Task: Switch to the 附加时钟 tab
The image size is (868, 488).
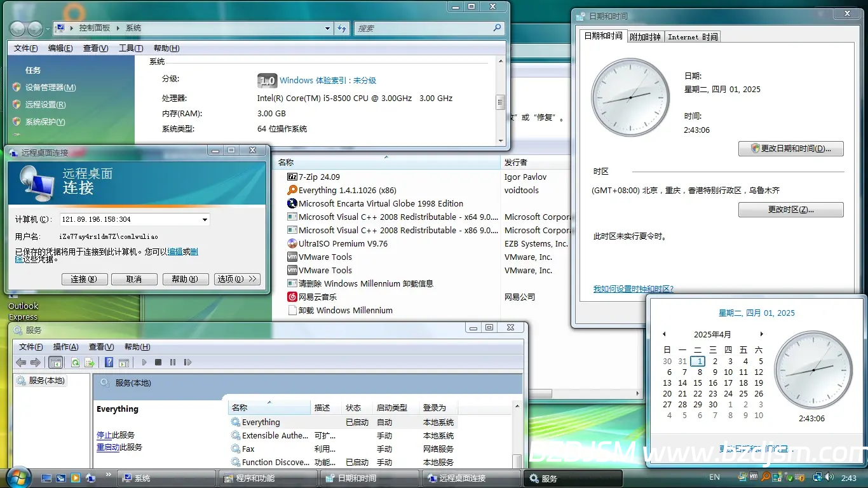Action: [645, 37]
